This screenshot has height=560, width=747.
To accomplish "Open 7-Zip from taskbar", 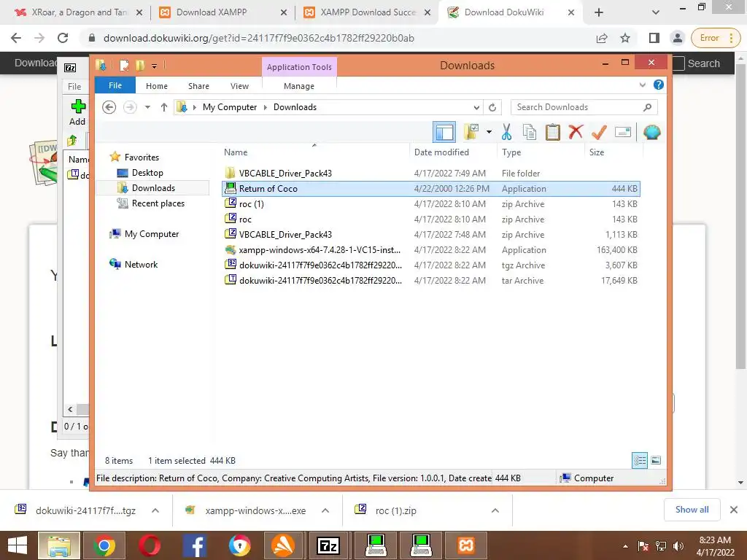I will pyautogui.click(x=329, y=545).
